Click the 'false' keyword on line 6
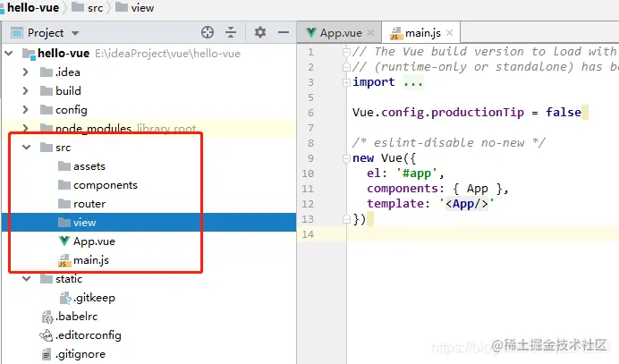This screenshot has width=619, height=364. (564, 113)
